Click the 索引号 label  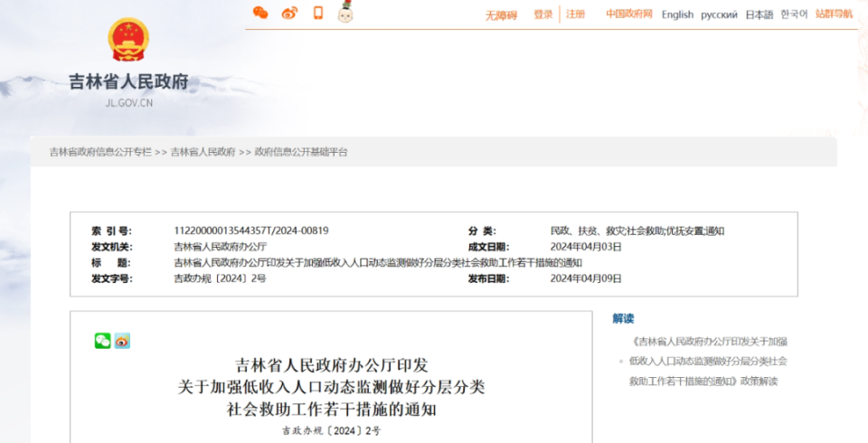pyautogui.click(x=111, y=231)
